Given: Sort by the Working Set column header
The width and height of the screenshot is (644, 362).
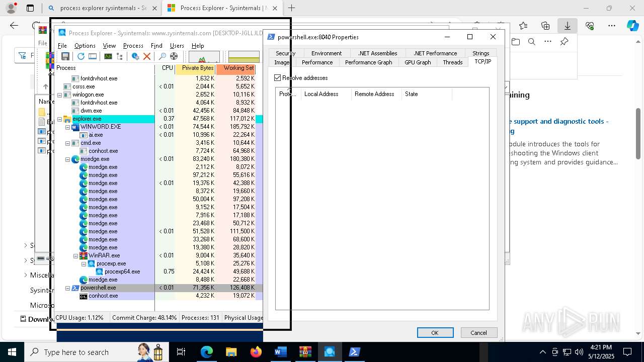Looking at the screenshot, I should tap(236, 68).
